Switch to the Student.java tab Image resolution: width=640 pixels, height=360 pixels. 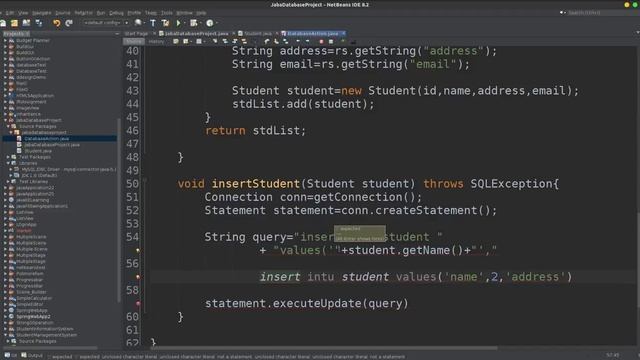click(258, 33)
